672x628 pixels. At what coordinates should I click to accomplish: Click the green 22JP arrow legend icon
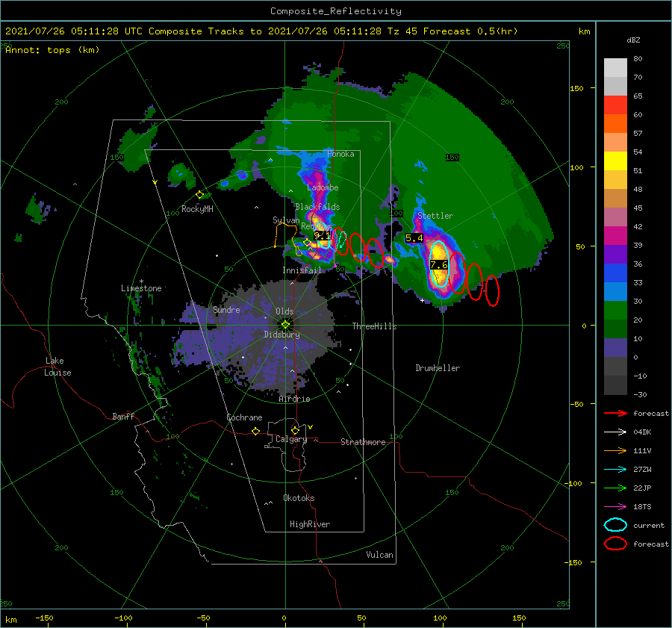[x=615, y=488]
